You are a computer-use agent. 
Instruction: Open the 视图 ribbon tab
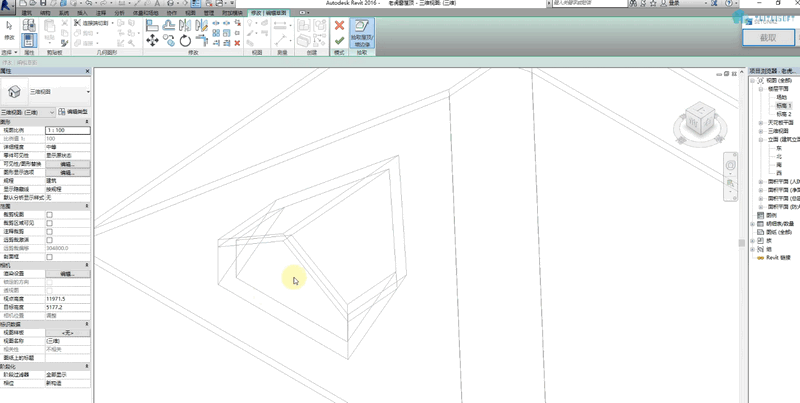(x=190, y=12)
